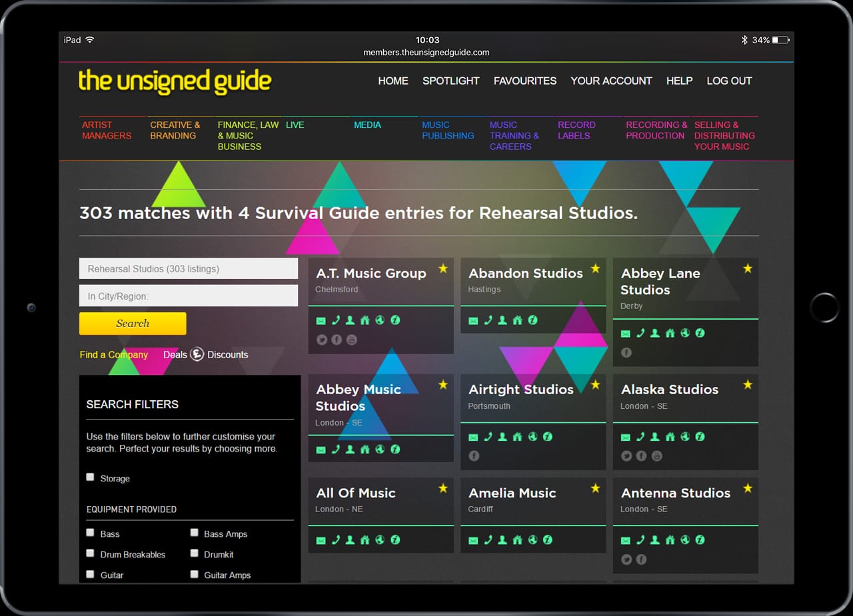Viewport: 853px width, 616px height.
Task: Click email icon on Amelia Music card
Action: coord(474,540)
